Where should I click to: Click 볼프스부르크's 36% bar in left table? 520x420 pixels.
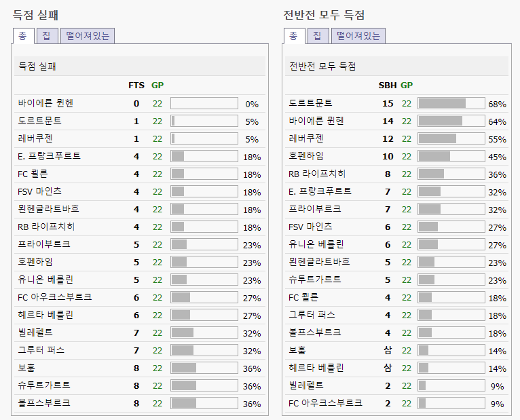204,403
